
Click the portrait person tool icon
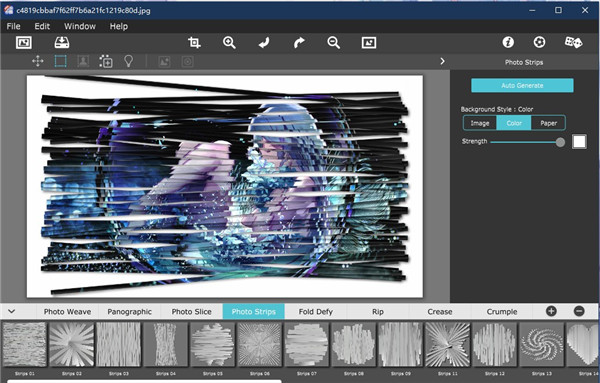tap(83, 61)
